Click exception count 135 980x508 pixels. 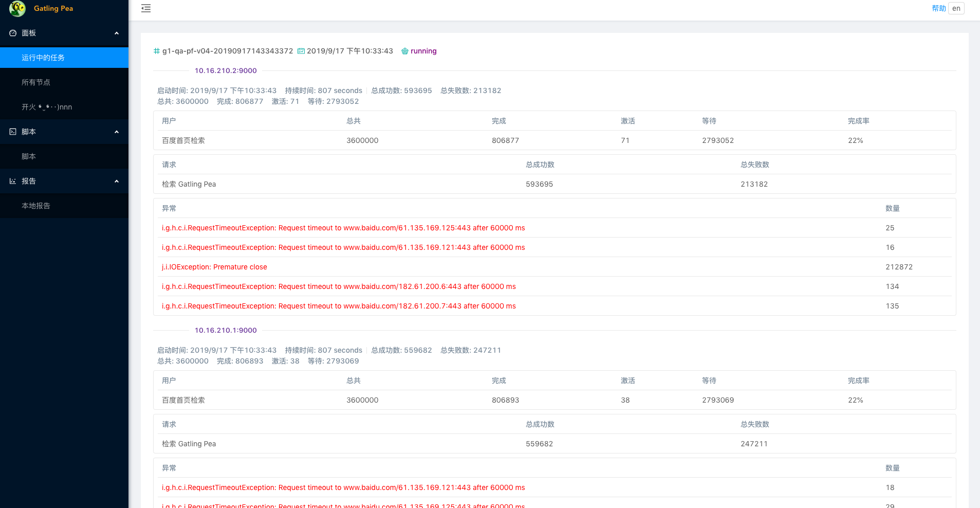tap(892, 306)
